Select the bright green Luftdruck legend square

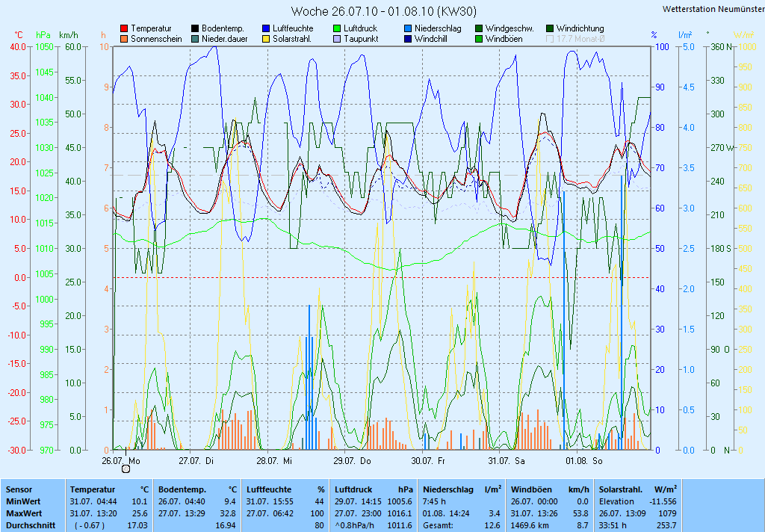[x=337, y=28]
